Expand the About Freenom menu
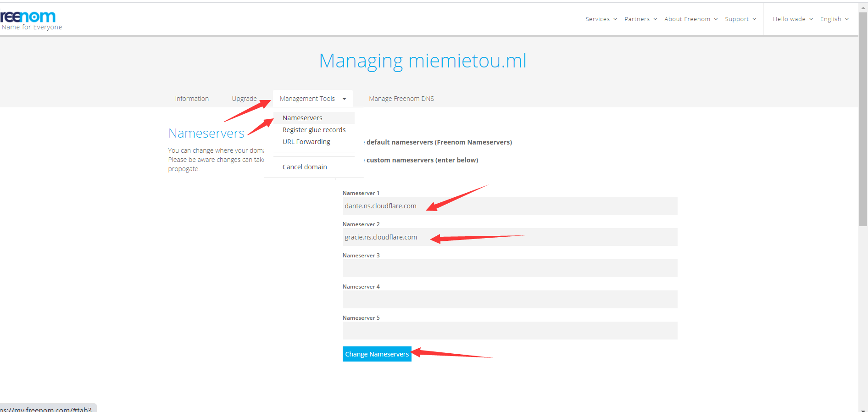 click(x=690, y=19)
